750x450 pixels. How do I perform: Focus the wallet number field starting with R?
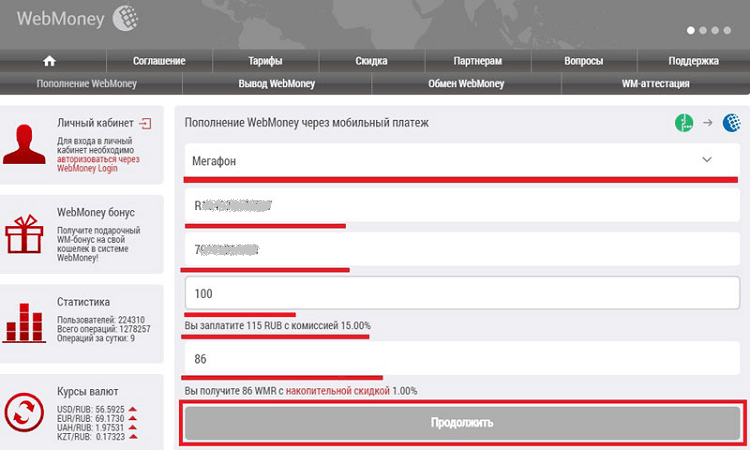pyautogui.click(x=462, y=205)
